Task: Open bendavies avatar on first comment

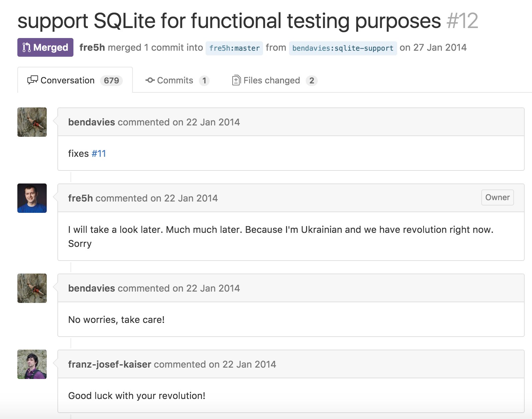Action: point(32,122)
